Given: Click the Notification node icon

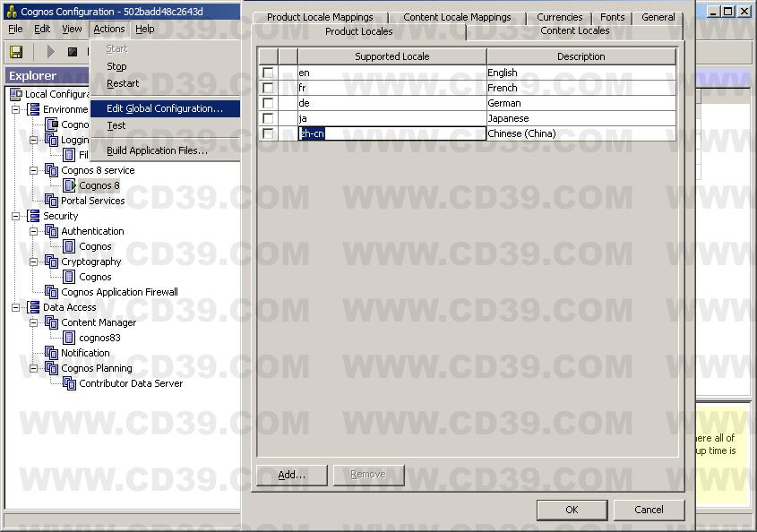Looking at the screenshot, I should click(52, 352).
